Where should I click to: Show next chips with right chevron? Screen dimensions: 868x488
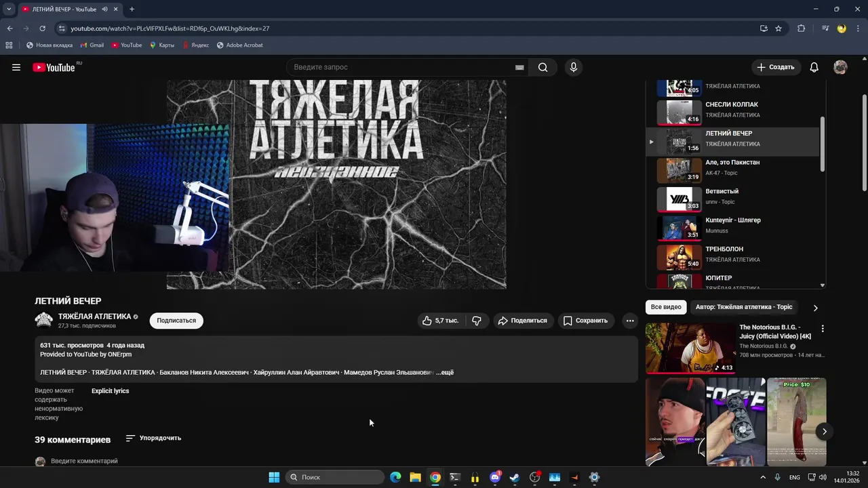click(x=815, y=308)
